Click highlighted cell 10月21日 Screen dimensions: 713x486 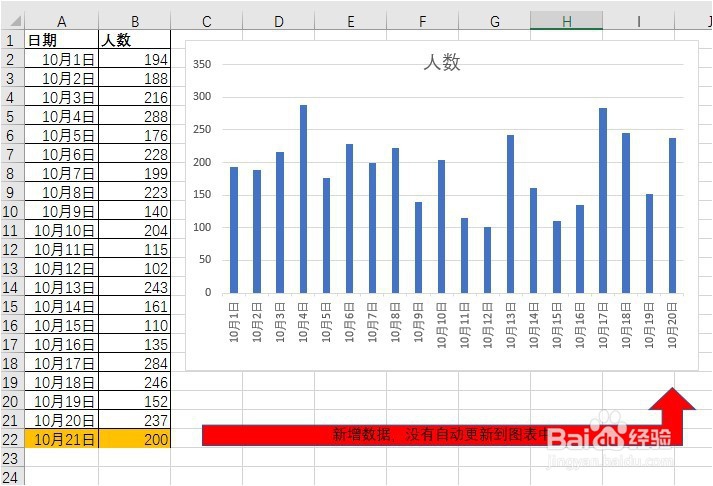pyautogui.click(x=61, y=439)
